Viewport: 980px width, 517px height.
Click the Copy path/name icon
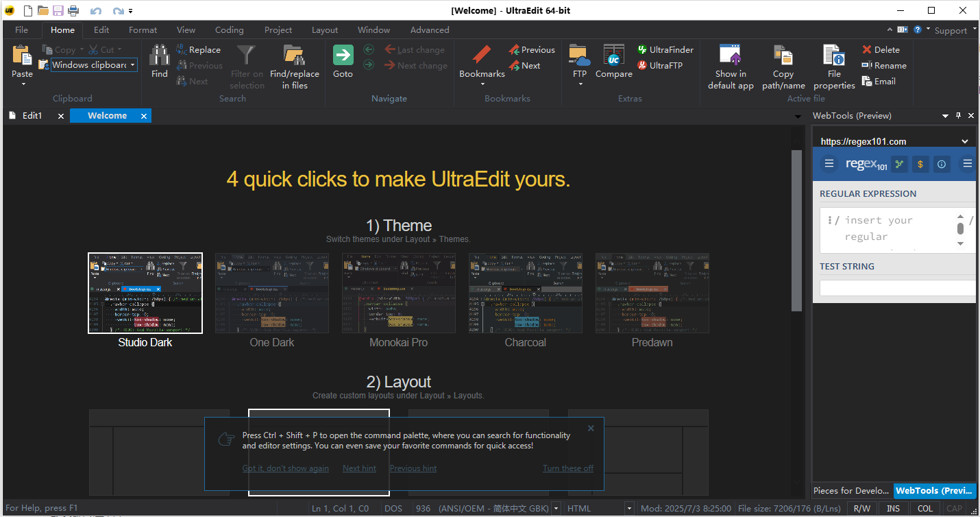[783, 65]
